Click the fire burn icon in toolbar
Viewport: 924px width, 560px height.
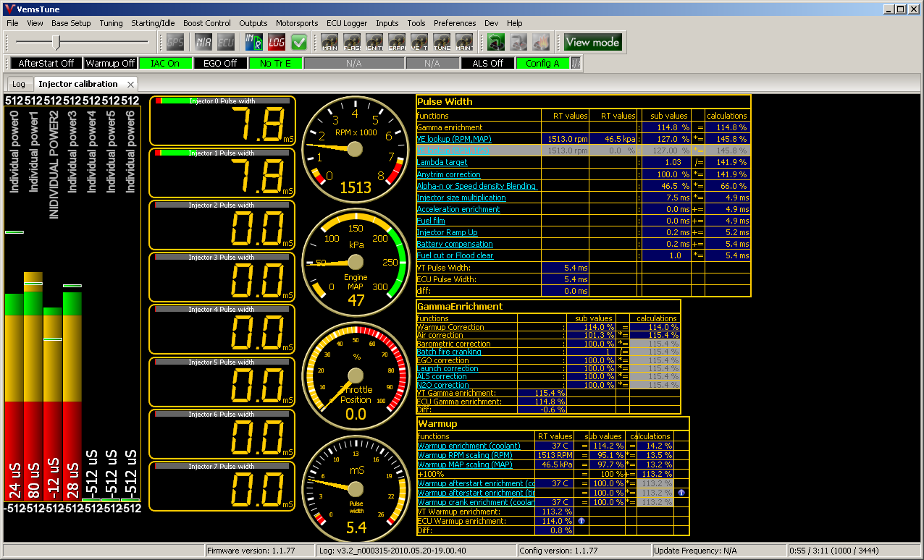coord(541,42)
